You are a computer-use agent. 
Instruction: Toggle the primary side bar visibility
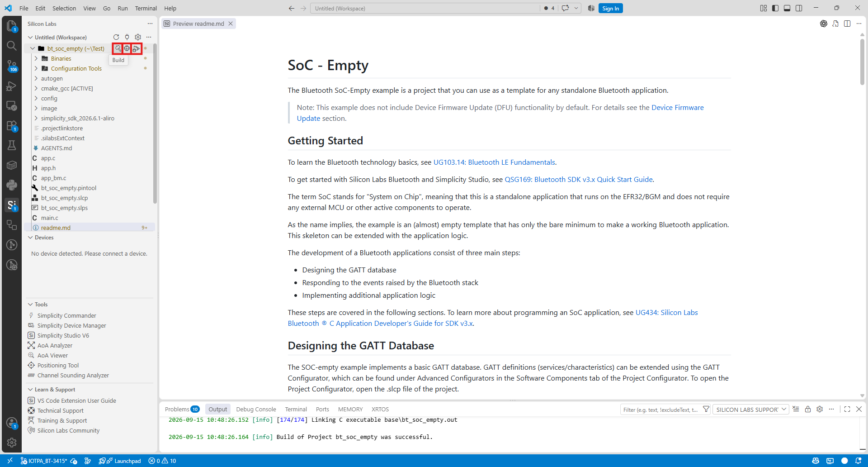click(775, 8)
